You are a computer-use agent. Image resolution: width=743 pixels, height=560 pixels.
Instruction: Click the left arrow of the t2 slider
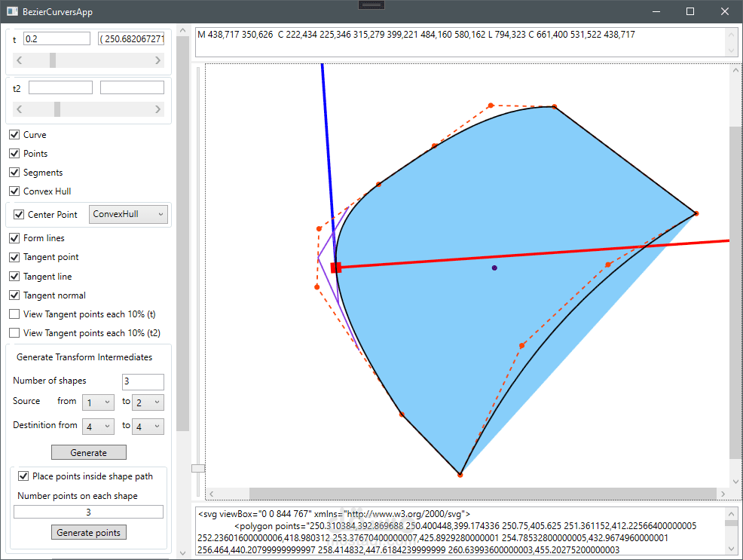[x=20, y=109]
